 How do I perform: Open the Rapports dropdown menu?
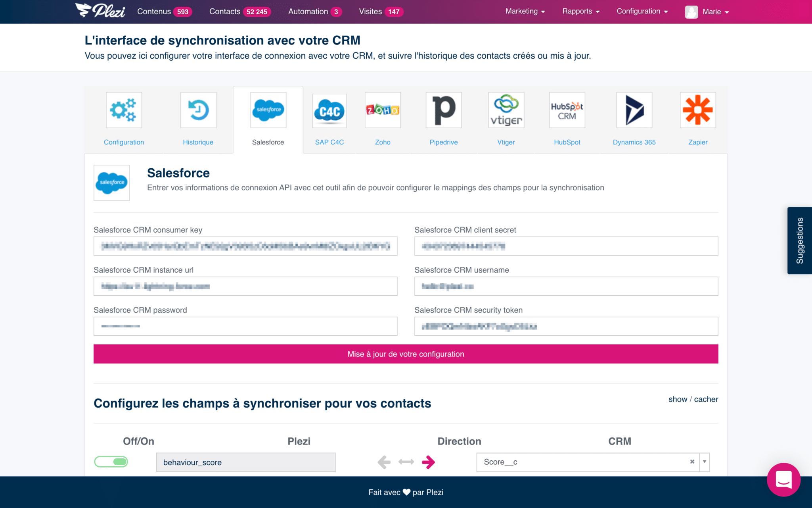click(581, 12)
